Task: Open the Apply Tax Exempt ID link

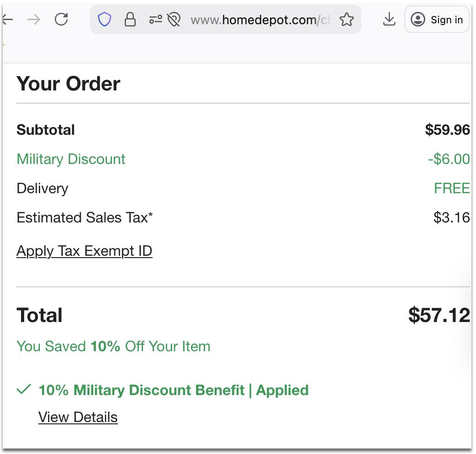Action: [84, 251]
